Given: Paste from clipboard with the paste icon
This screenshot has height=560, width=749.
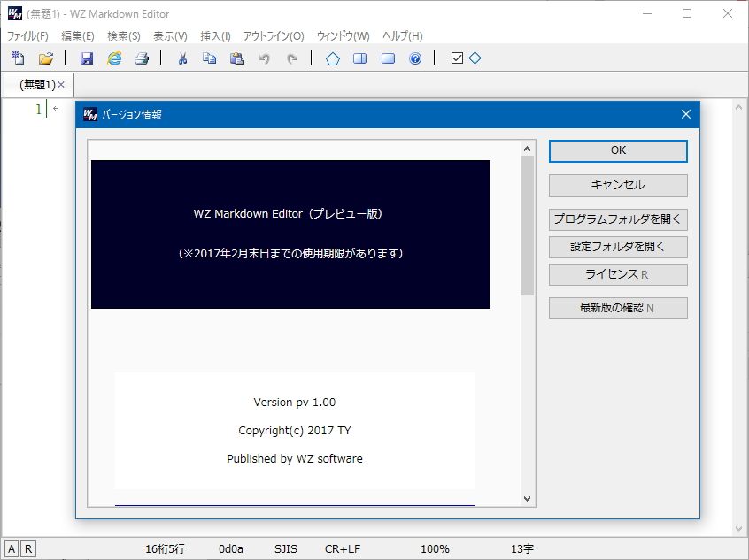Looking at the screenshot, I should coord(237,58).
